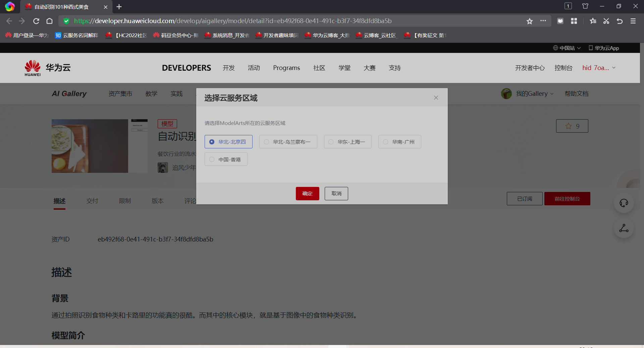
Task: Click the skin shirt icon in title bar
Action: [x=585, y=6]
